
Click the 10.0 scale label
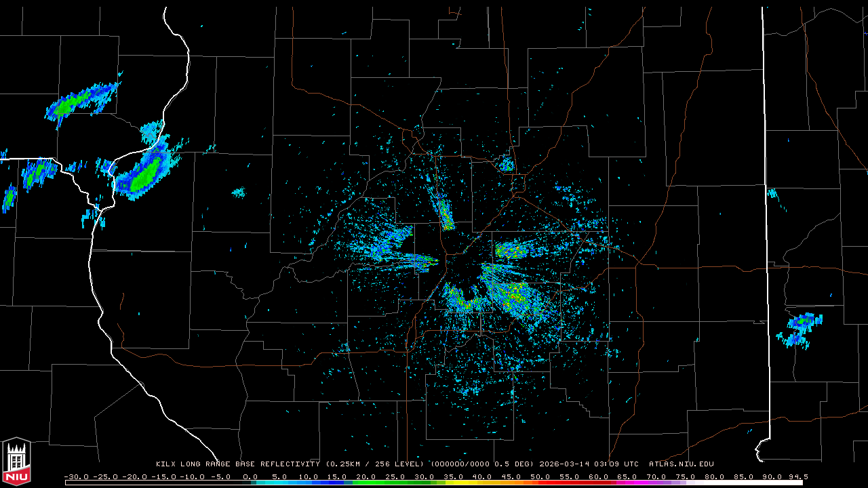[309, 476]
